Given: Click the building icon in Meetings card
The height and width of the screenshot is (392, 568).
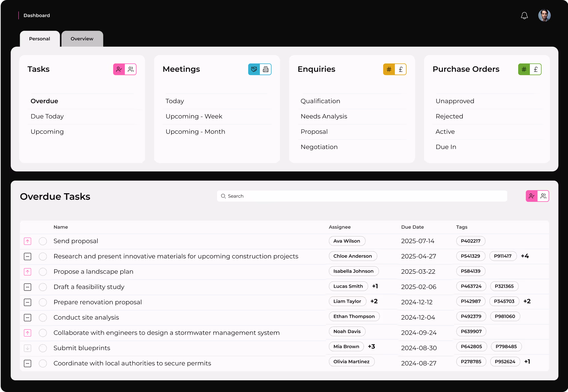Looking at the screenshot, I should (x=266, y=69).
